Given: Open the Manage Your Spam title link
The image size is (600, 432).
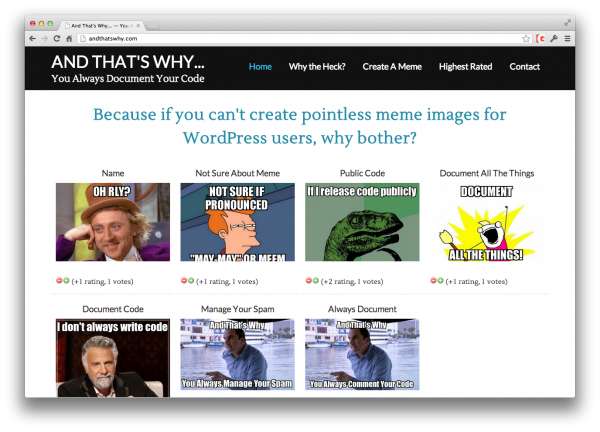Looking at the screenshot, I should pos(238,309).
